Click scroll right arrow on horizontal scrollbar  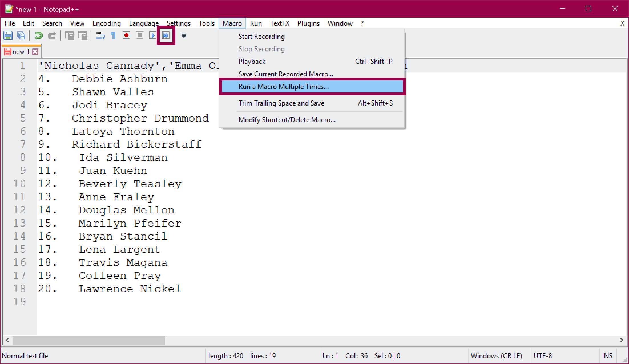(x=621, y=340)
